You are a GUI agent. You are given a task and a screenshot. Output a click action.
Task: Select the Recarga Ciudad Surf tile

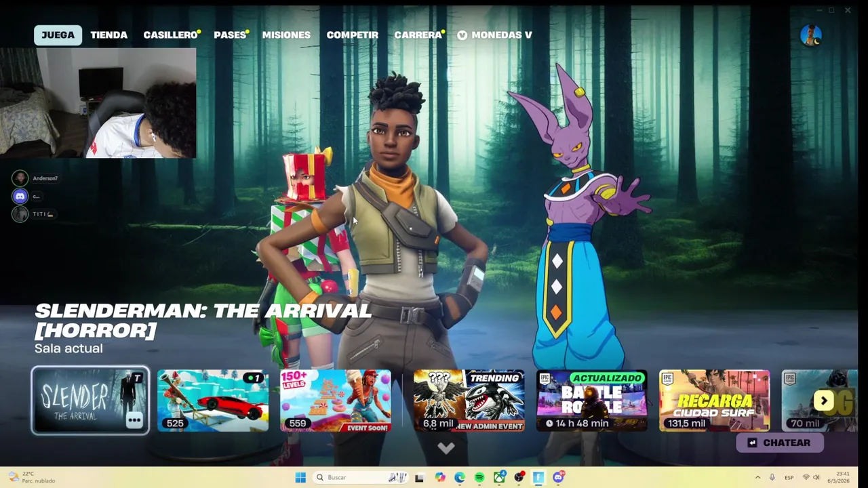click(714, 401)
